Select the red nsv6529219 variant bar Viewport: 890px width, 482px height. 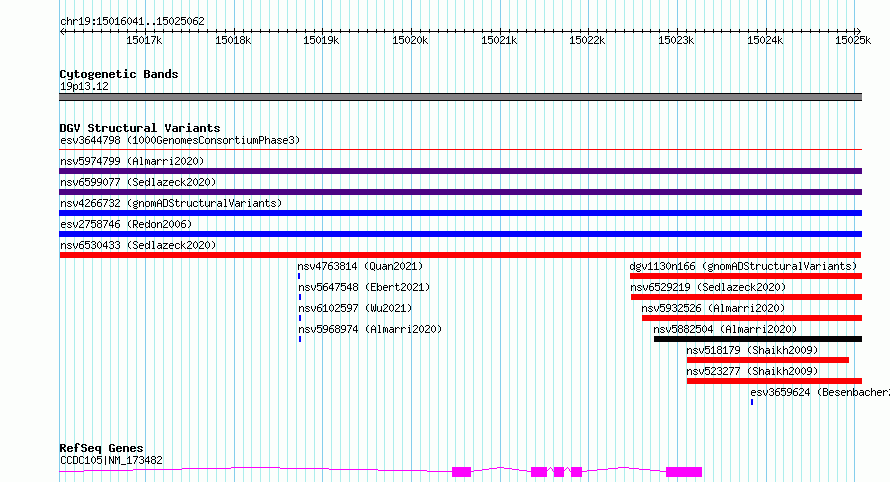click(746, 297)
